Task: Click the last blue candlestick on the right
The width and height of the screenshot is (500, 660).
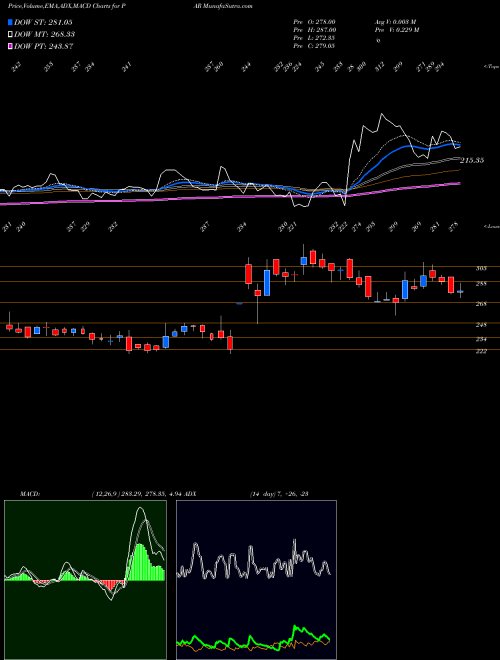Action: pos(460,291)
